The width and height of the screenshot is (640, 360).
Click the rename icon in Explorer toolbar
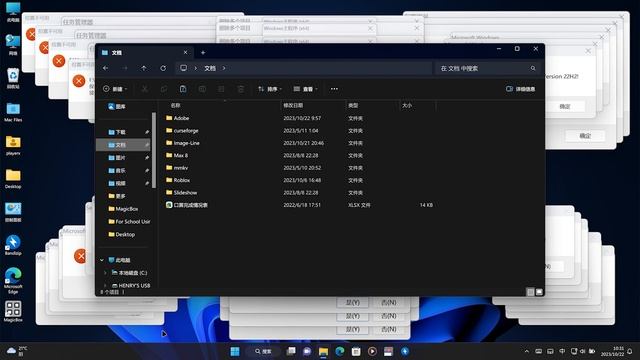(x=202, y=89)
